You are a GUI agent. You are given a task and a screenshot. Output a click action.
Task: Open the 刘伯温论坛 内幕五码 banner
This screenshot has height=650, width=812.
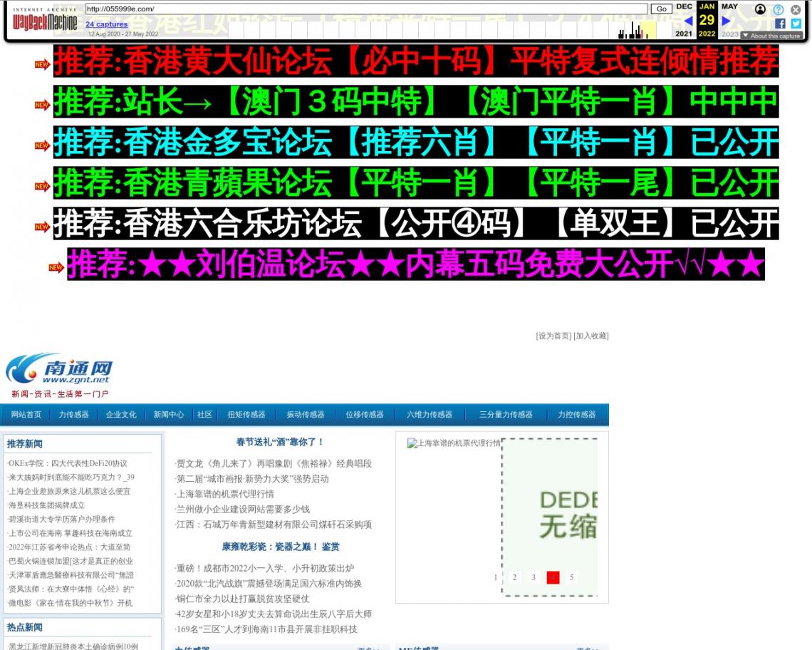[x=416, y=264]
